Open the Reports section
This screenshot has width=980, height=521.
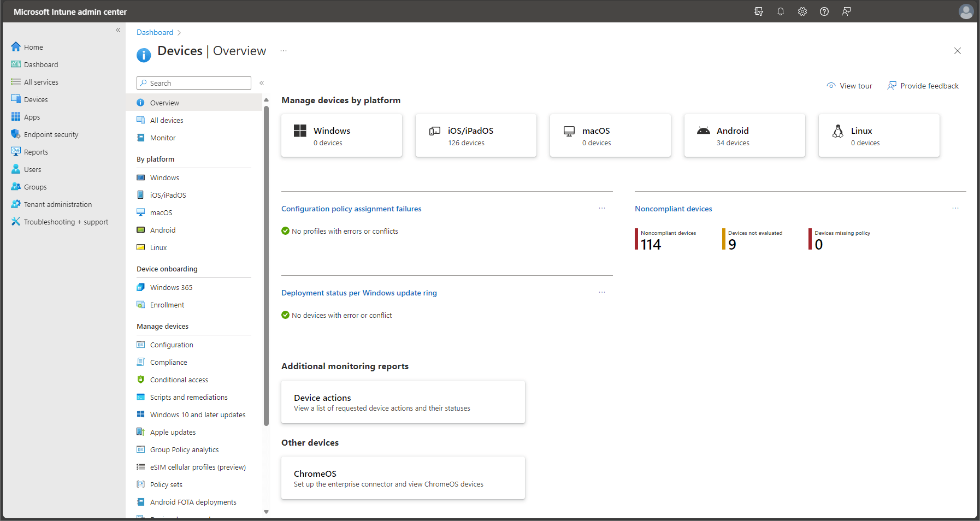coord(35,151)
